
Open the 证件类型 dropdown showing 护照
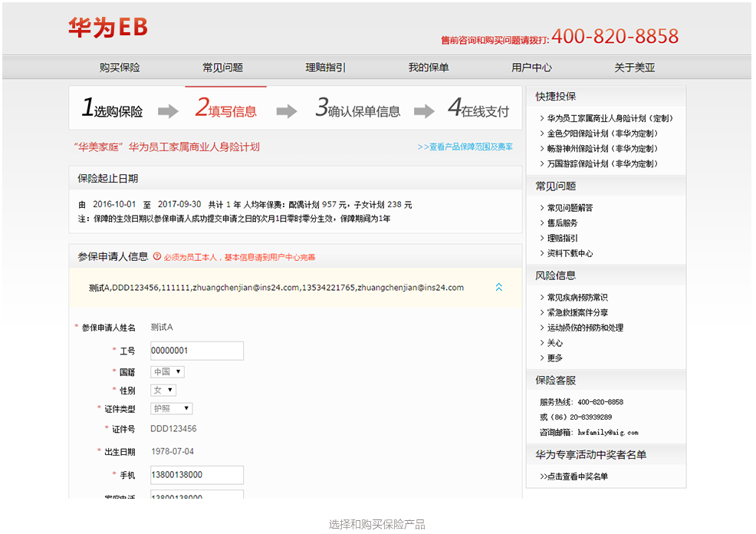171,409
